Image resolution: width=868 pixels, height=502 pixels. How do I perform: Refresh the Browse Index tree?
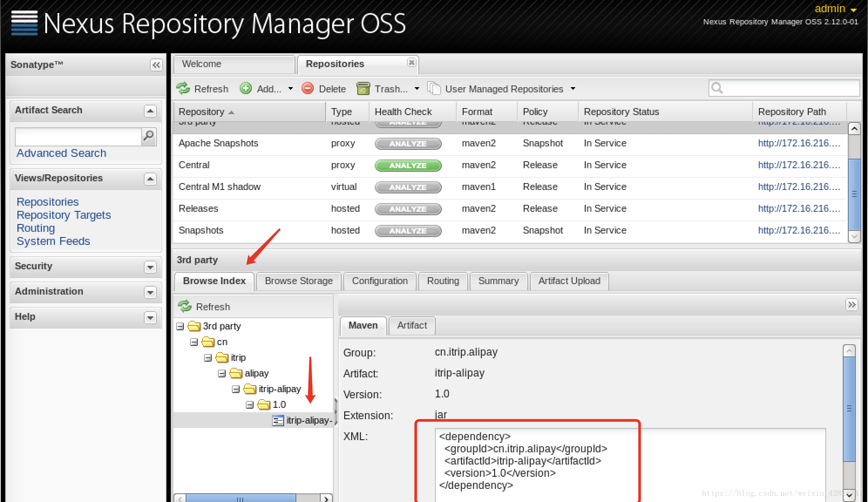[204, 307]
